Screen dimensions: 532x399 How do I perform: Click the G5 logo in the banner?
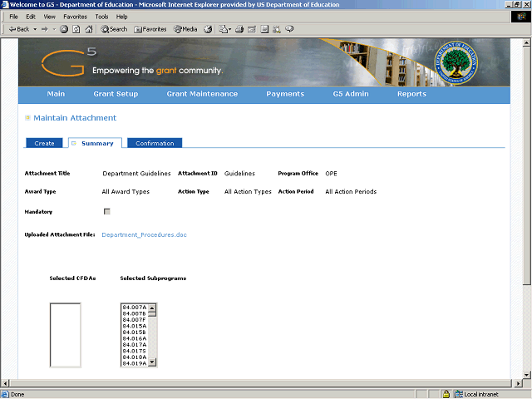(x=69, y=62)
